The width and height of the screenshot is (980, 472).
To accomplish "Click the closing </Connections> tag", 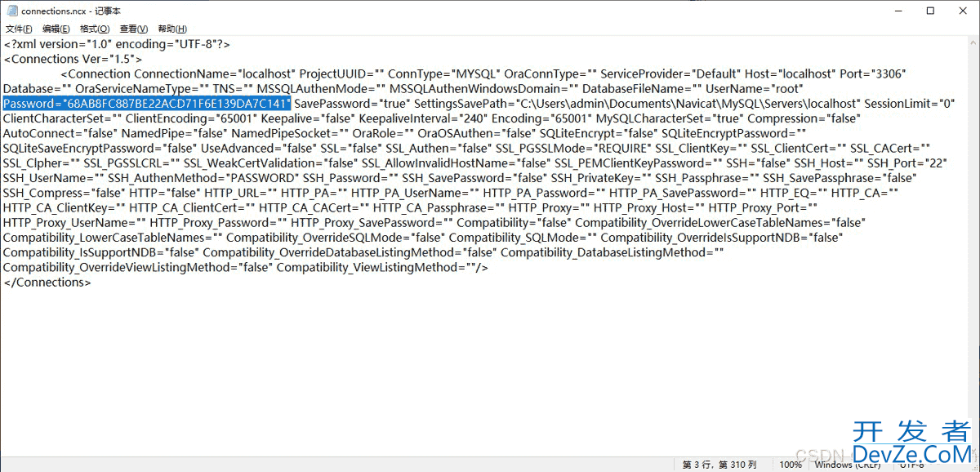I will point(47,283).
